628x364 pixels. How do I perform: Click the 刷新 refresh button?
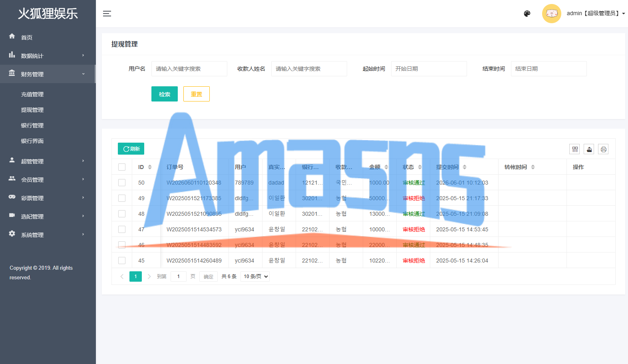pyautogui.click(x=131, y=149)
